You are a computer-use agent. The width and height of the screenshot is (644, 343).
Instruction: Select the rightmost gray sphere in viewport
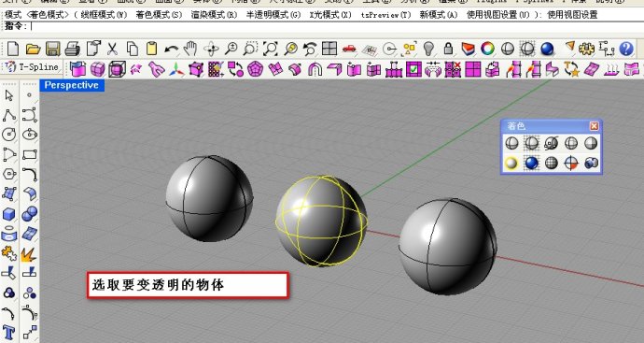pos(448,246)
